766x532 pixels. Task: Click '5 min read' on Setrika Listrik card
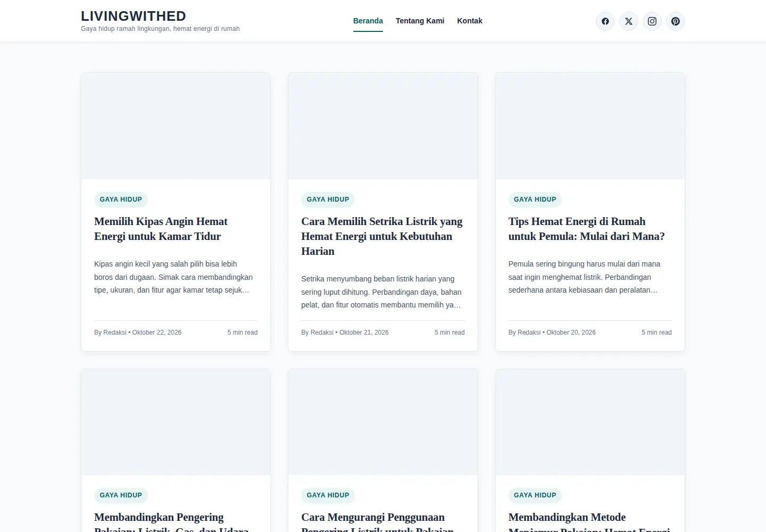tap(449, 332)
